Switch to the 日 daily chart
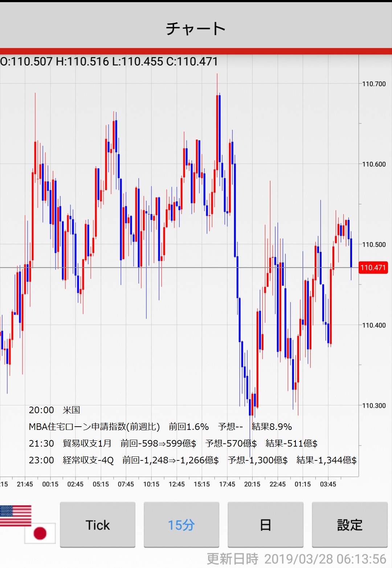This screenshot has height=568, width=392. point(265,525)
